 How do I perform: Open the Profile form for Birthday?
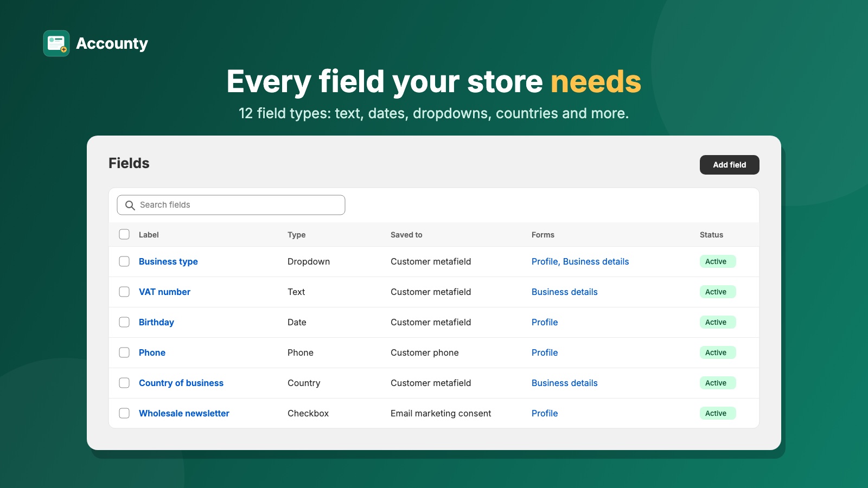(x=545, y=322)
